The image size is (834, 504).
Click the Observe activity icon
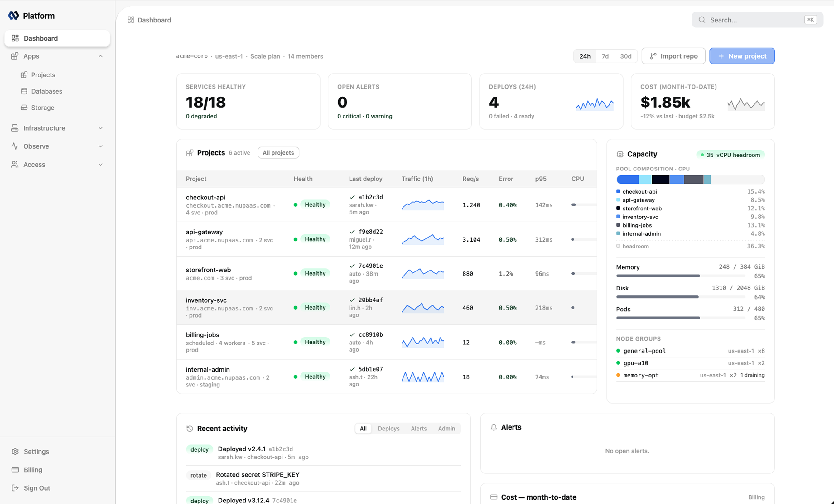coord(15,146)
